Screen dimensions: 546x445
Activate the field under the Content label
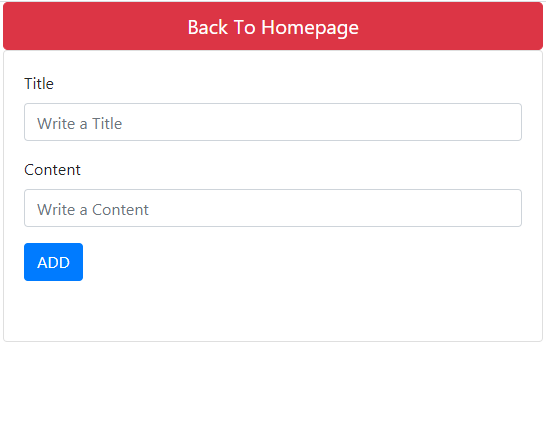pyautogui.click(x=273, y=208)
